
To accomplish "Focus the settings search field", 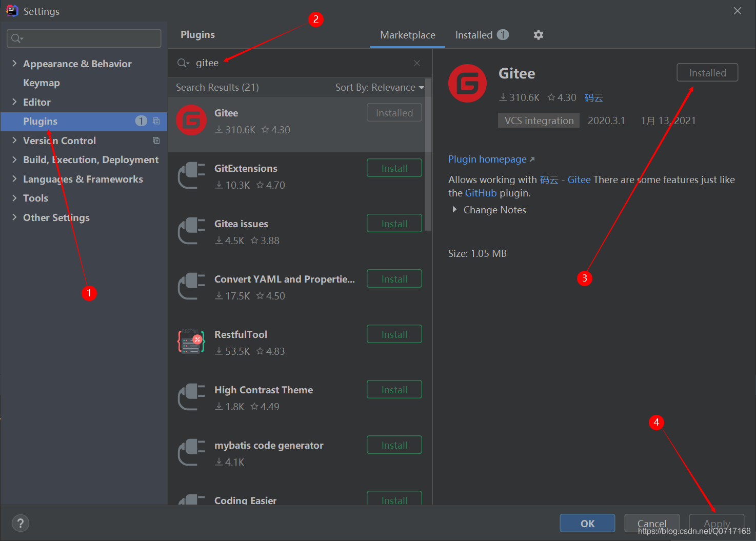I will 84,38.
